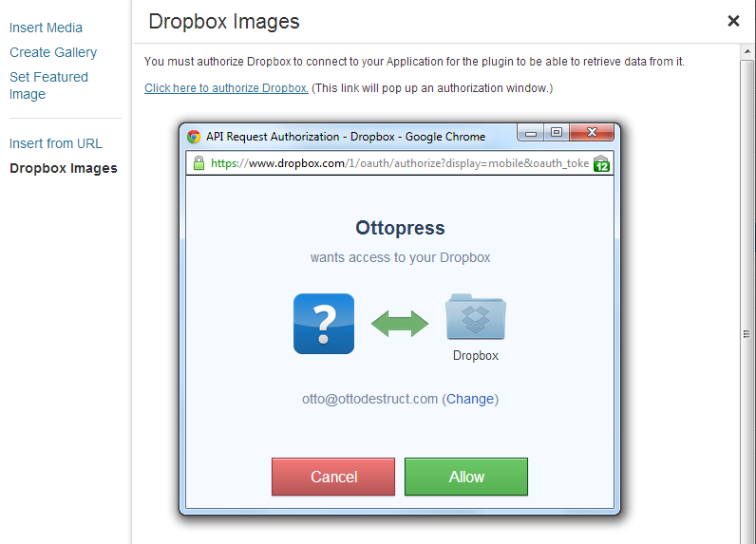Click the Chrome logo in popup title bar
This screenshot has height=544, width=756.
pyautogui.click(x=194, y=137)
